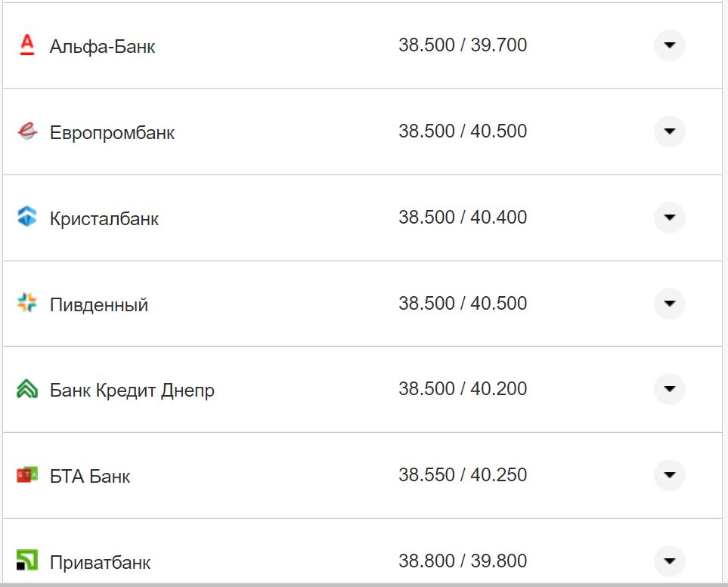The image size is (728, 587).
Task: Select the Кристалбанк name text
Action: tap(104, 219)
